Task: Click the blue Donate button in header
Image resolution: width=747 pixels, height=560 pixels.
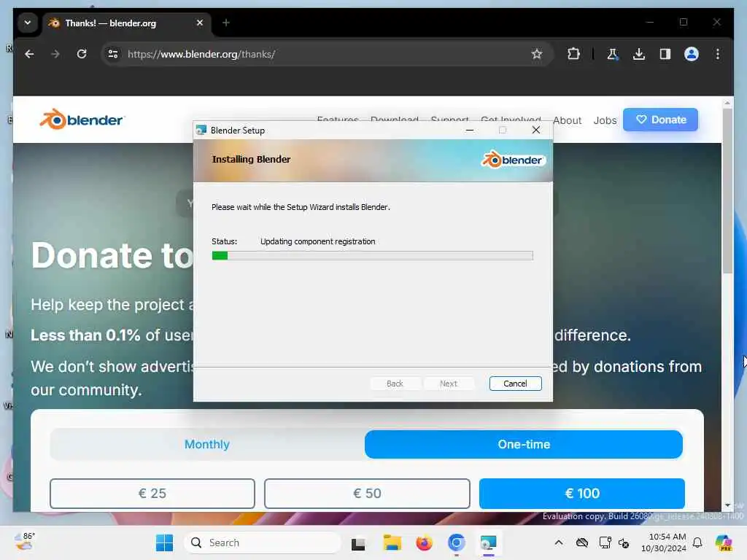Action: click(x=660, y=120)
